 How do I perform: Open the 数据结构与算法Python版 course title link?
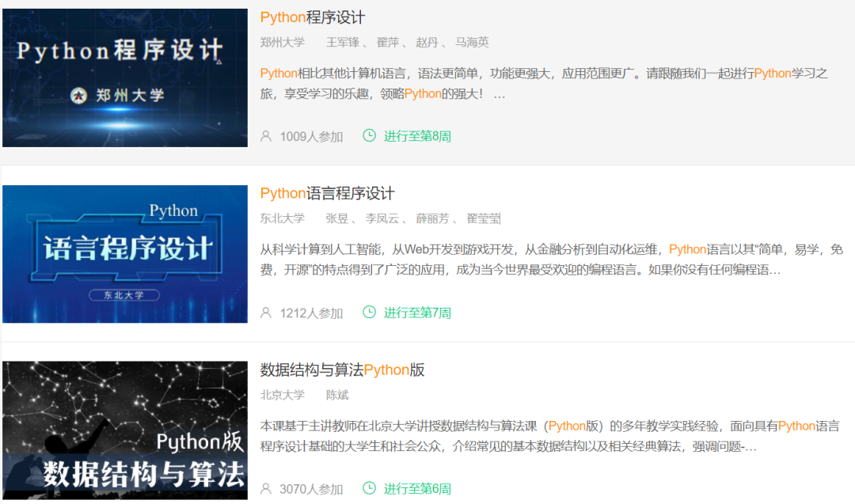point(342,370)
